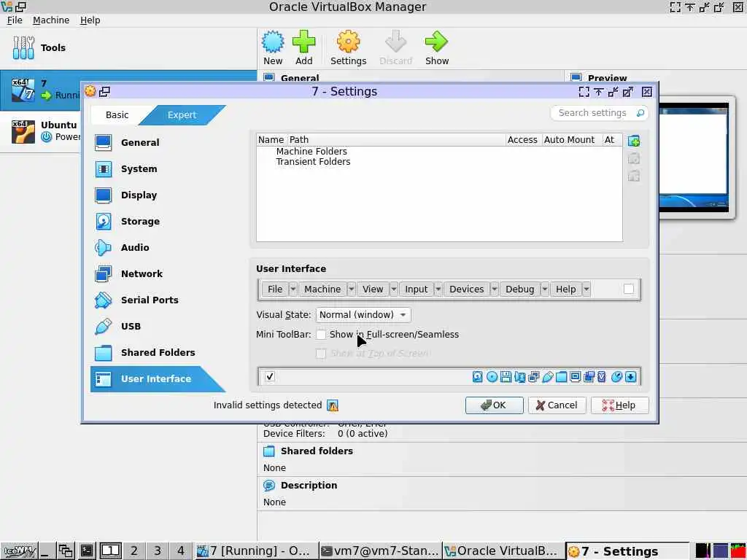
Task: Click the search magnifier icon in settings
Action: point(640,113)
